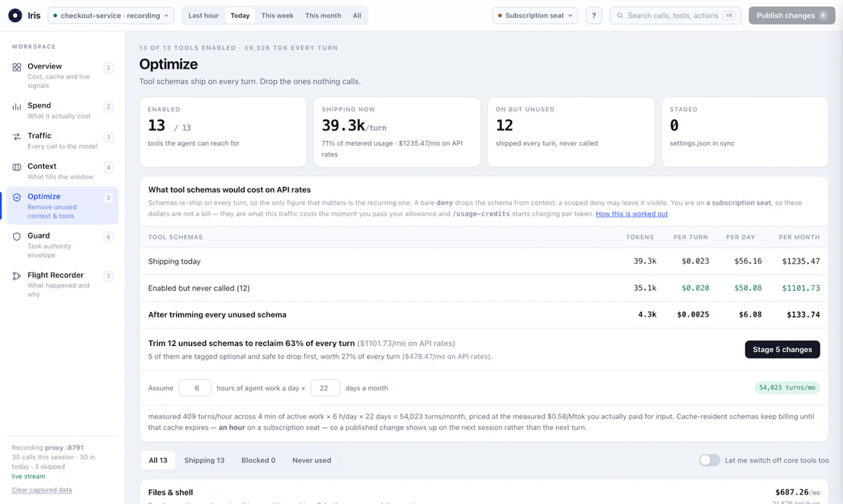Click the Stage 5 changes button
The image size is (843, 504).
tap(782, 350)
